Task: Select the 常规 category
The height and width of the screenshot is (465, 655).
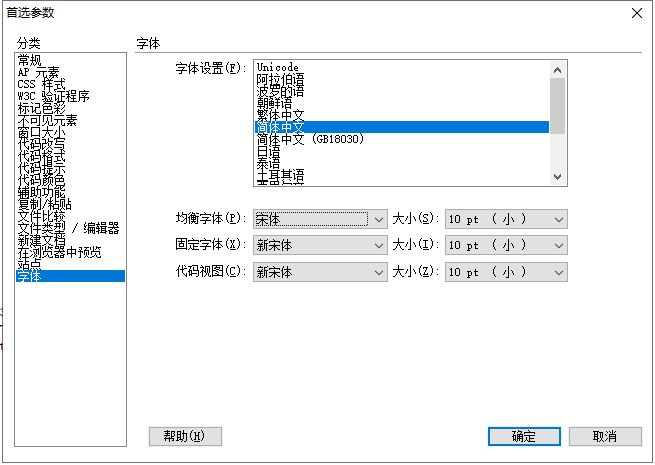Action: 30,61
